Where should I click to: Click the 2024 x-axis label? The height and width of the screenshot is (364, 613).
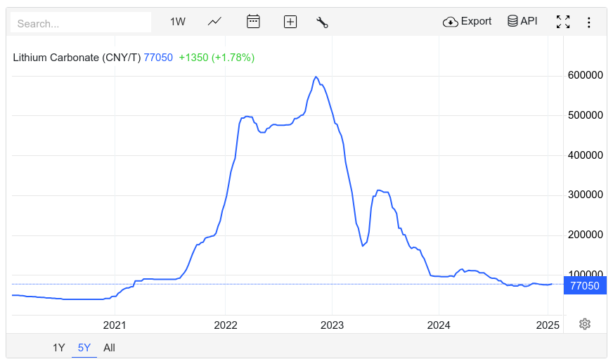pos(439,325)
